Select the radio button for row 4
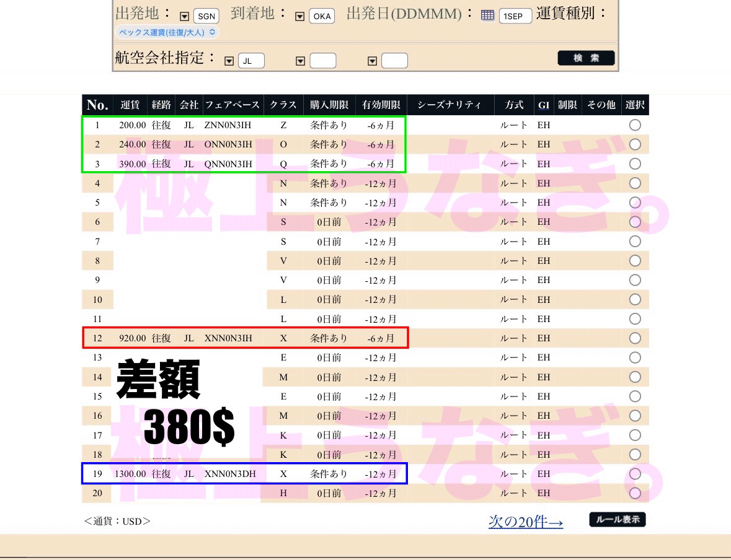Image resolution: width=731 pixels, height=560 pixels. (635, 183)
